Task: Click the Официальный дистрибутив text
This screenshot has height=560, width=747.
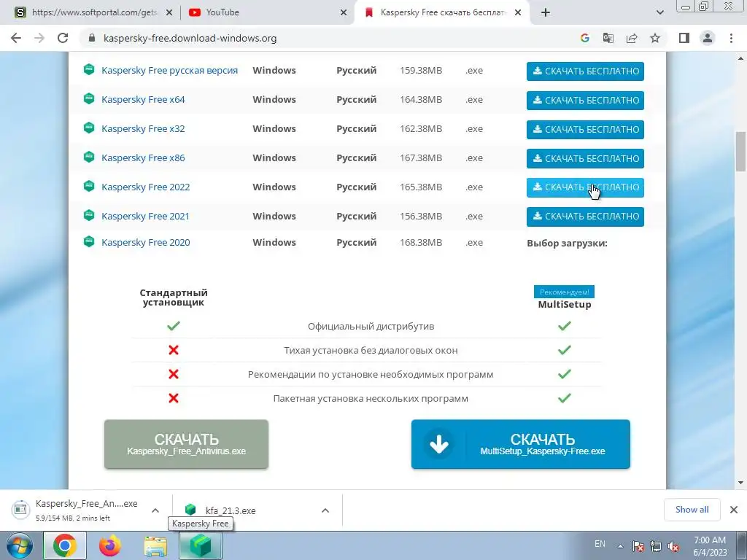Action: point(371,326)
